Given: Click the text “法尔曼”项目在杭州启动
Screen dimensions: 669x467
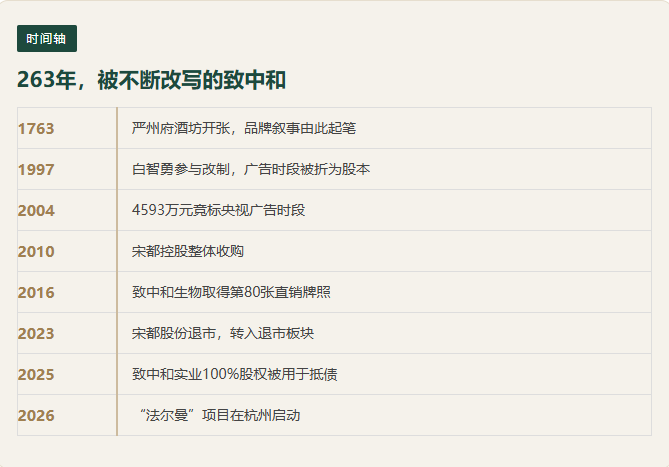Looking at the screenshot, I should pos(219,415).
